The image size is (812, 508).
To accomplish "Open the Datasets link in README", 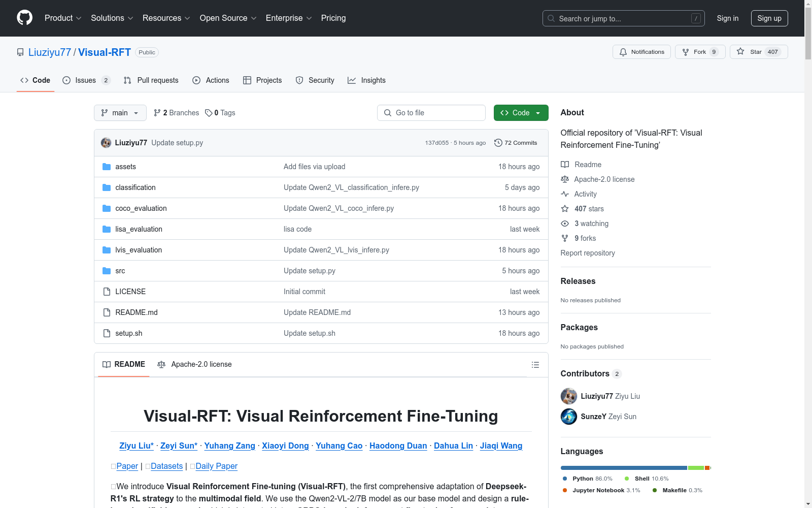I will pos(166,466).
